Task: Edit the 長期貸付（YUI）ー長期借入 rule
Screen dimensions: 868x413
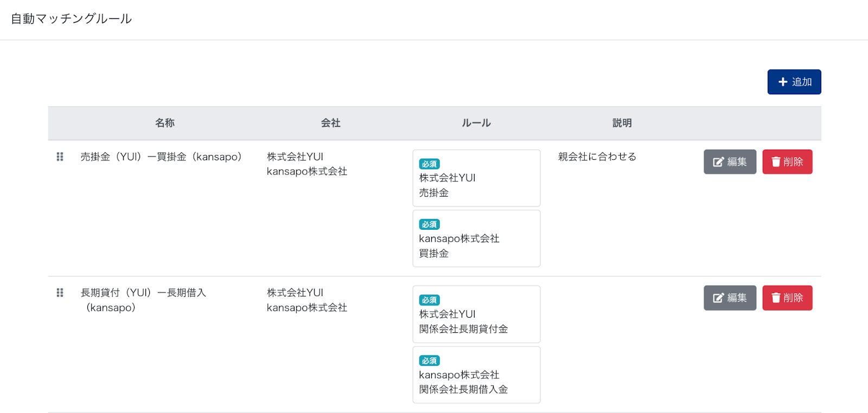Action: tap(730, 298)
